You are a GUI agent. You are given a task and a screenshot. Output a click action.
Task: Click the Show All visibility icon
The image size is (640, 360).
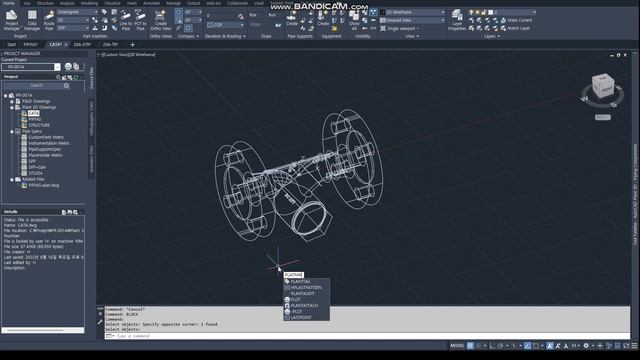[x=354, y=21]
